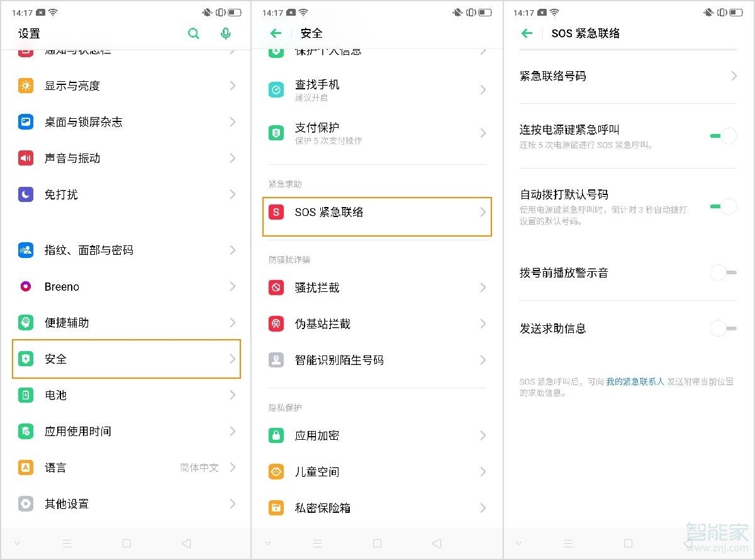
Task: Open the 查找手机 feature icon
Action: pos(276,89)
